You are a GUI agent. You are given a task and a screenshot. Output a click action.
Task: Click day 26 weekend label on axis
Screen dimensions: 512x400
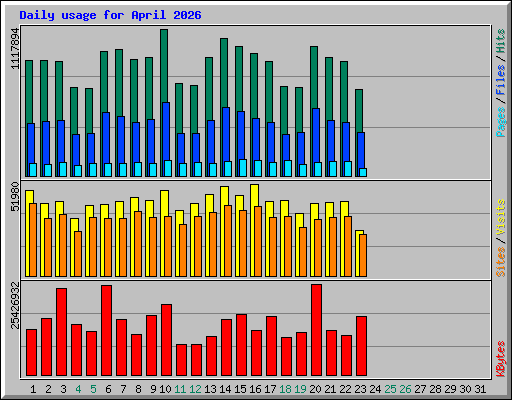[x=405, y=389]
